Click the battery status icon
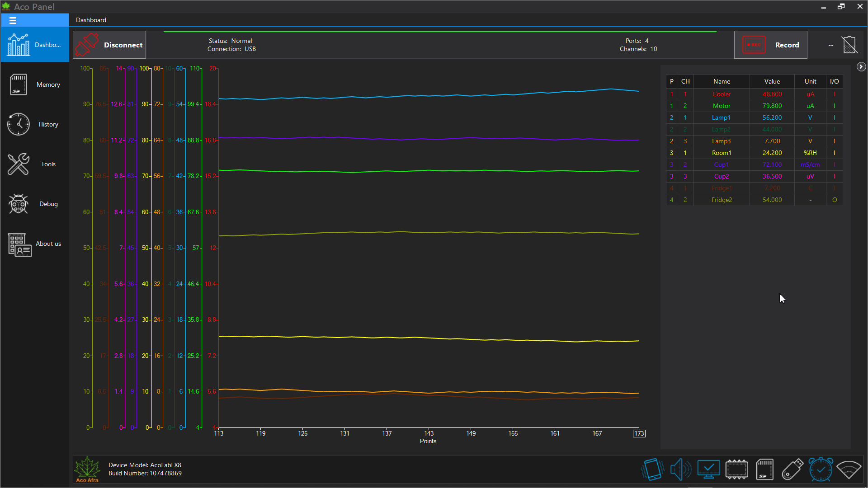 849,45
